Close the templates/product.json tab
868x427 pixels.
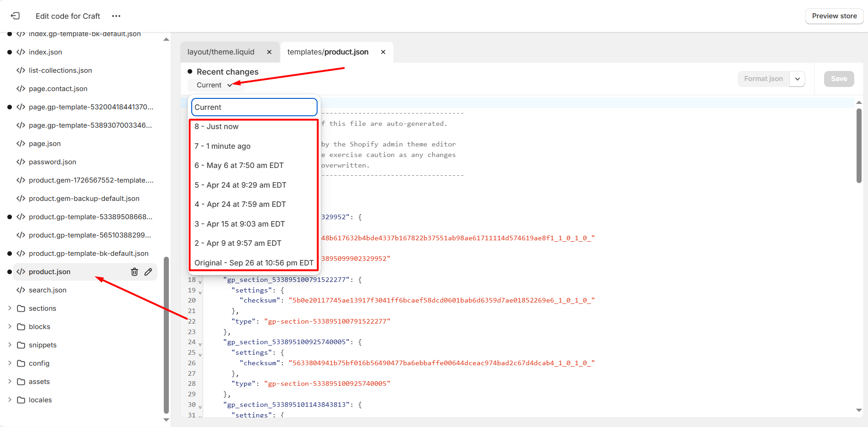383,52
